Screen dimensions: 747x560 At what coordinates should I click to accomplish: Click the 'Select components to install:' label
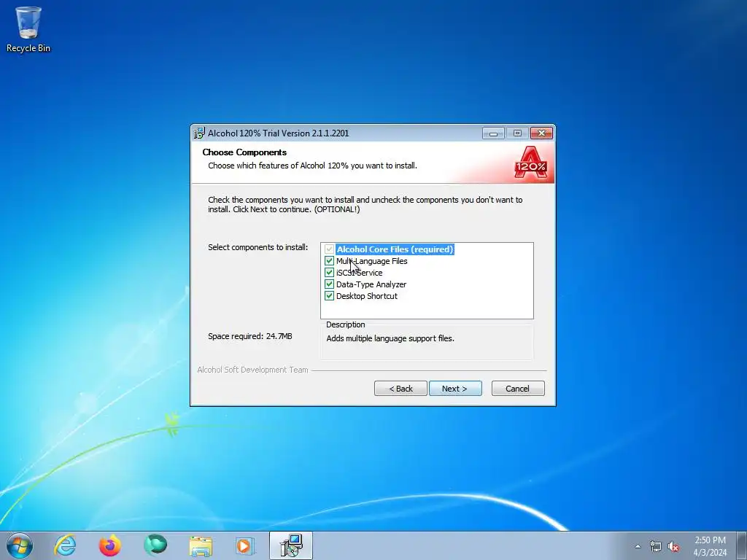coord(258,247)
